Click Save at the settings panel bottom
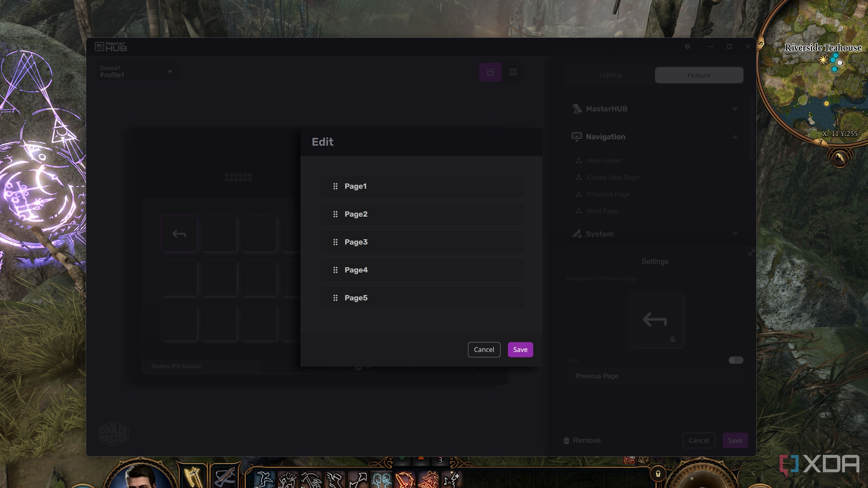Viewport: 868px width, 488px height. (x=735, y=440)
